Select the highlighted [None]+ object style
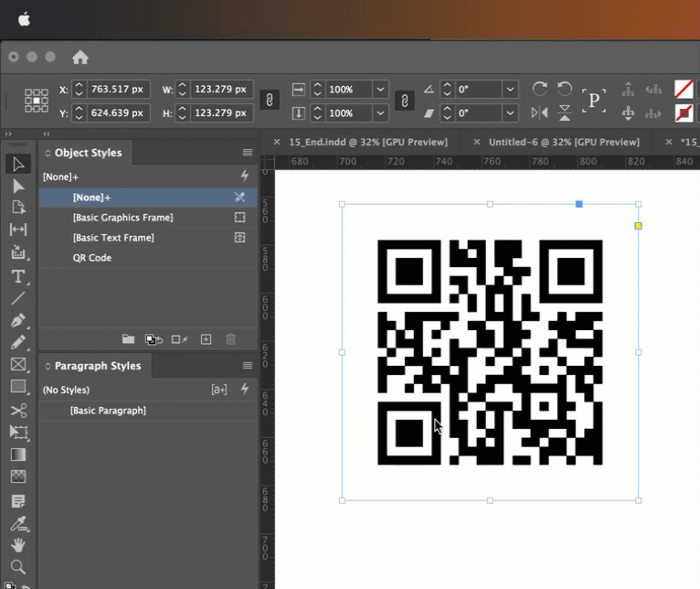700x589 pixels. (148, 198)
